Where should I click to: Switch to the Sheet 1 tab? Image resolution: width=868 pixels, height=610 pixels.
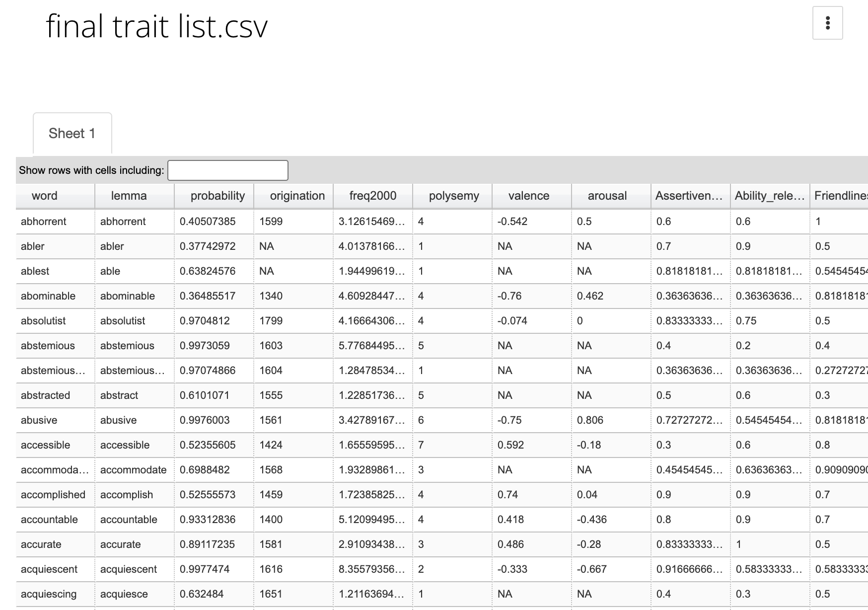(72, 134)
